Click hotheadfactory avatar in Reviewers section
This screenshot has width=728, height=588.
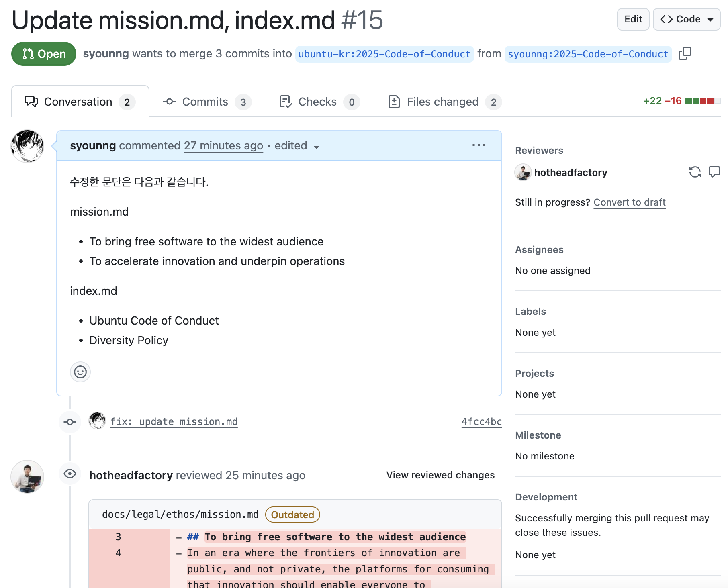523,172
